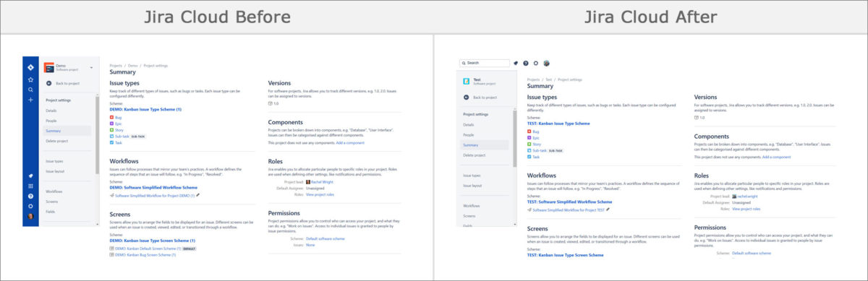Click the Back to project arrow icon in the Before panel

[48, 84]
